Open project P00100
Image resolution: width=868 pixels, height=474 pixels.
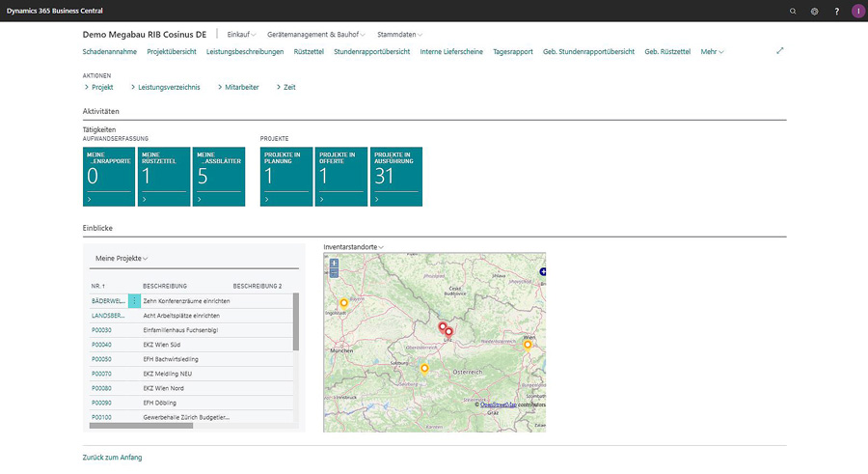pos(101,417)
